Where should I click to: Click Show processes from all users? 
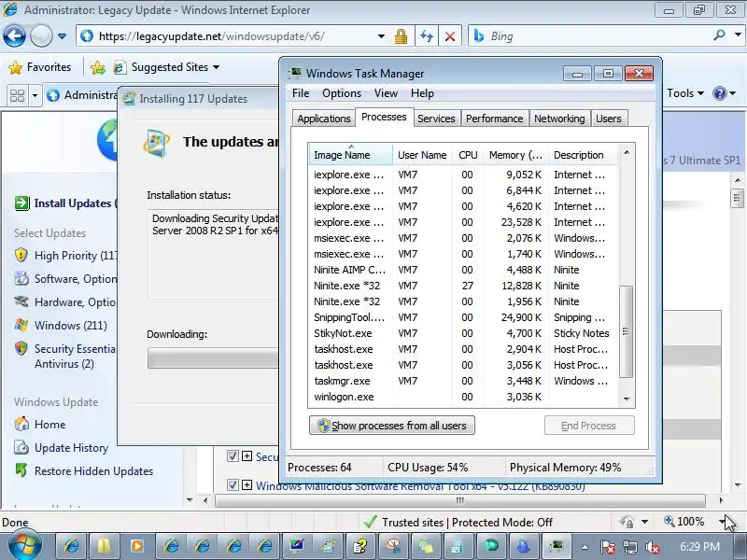pyautogui.click(x=391, y=426)
